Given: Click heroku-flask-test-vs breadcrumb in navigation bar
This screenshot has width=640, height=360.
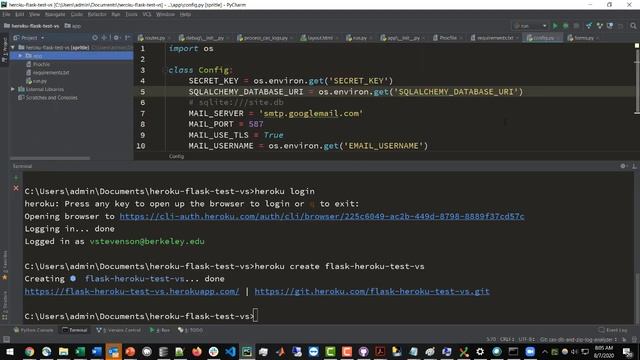Looking at the screenshot, I should click(x=32, y=26).
